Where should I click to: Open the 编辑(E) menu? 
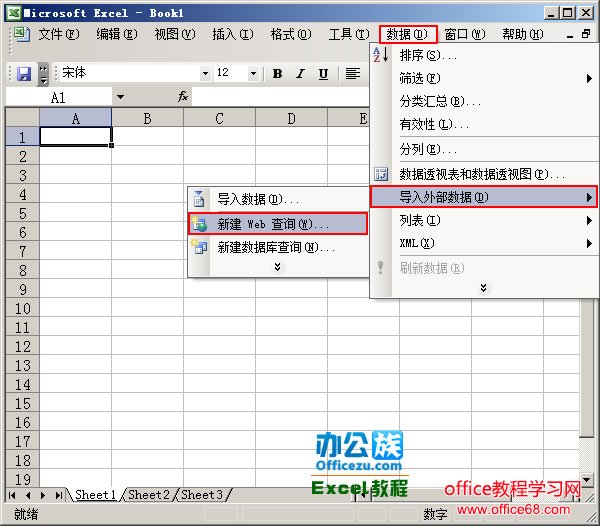coord(116,34)
